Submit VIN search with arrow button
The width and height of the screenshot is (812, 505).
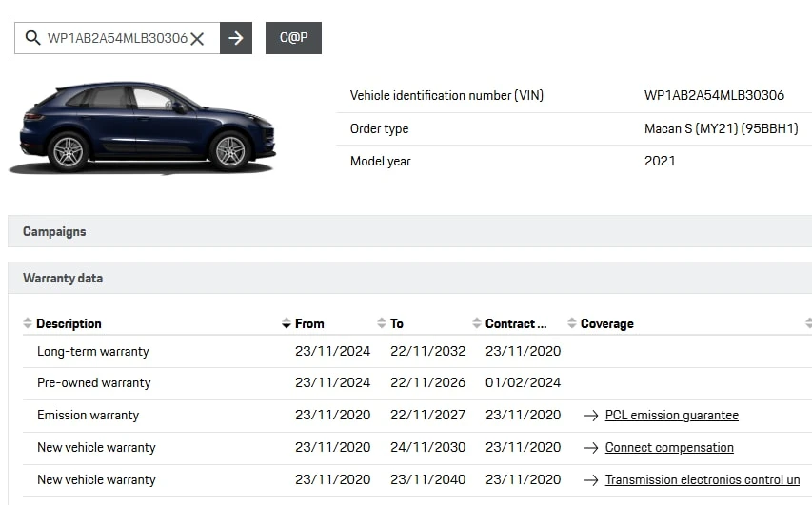(x=236, y=38)
